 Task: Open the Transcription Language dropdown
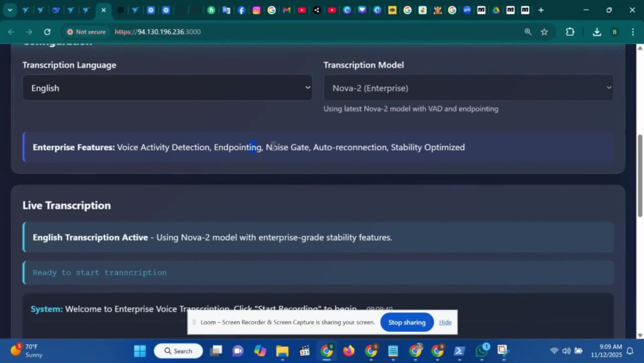coord(167,88)
